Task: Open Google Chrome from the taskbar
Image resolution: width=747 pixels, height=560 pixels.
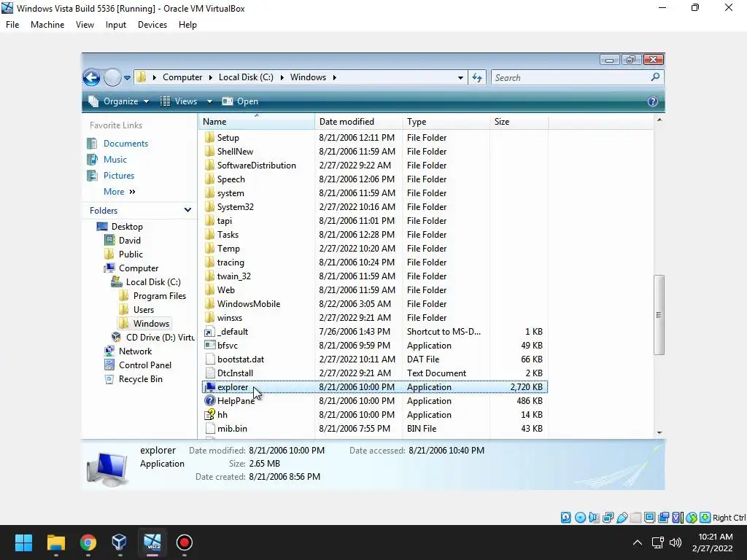Action: point(88,542)
